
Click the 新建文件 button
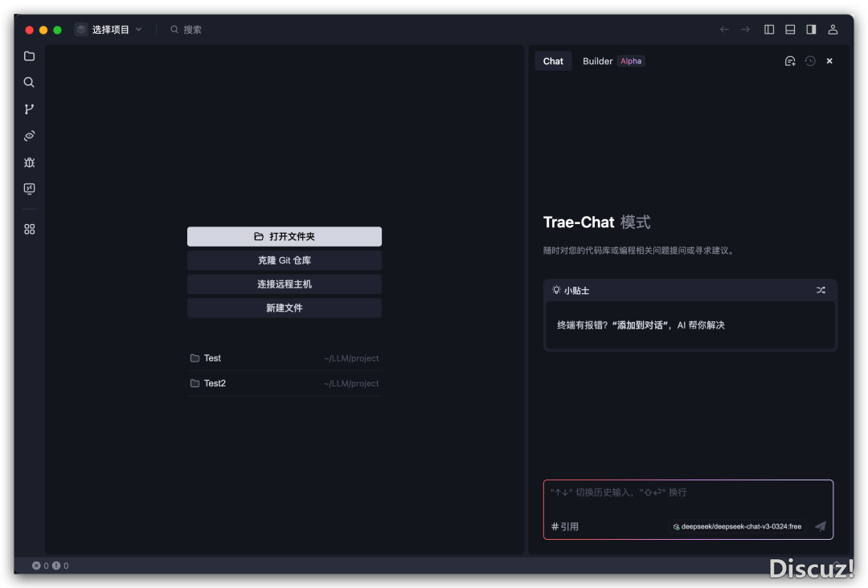(x=284, y=308)
